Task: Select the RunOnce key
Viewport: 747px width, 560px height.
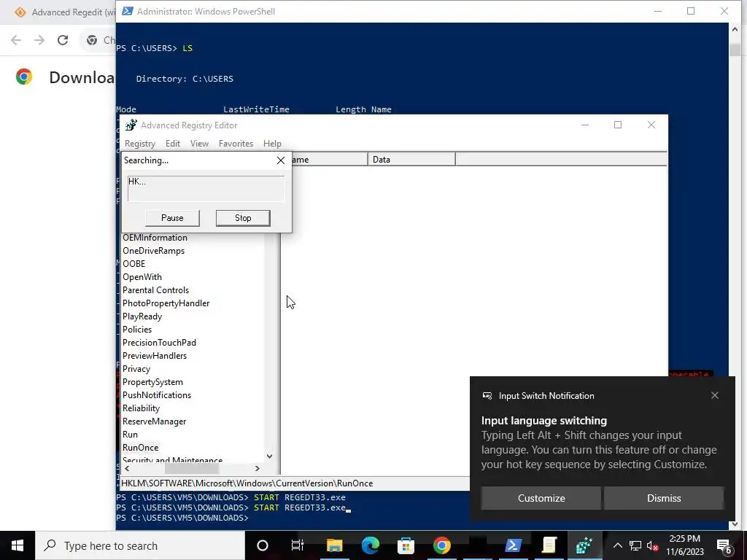Action: click(141, 448)
